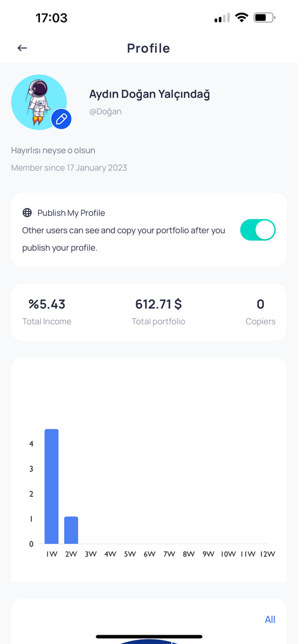Tap the pencil edit avatar icon
The height and width of the screenshot is (644, 298).
point(61,119)
